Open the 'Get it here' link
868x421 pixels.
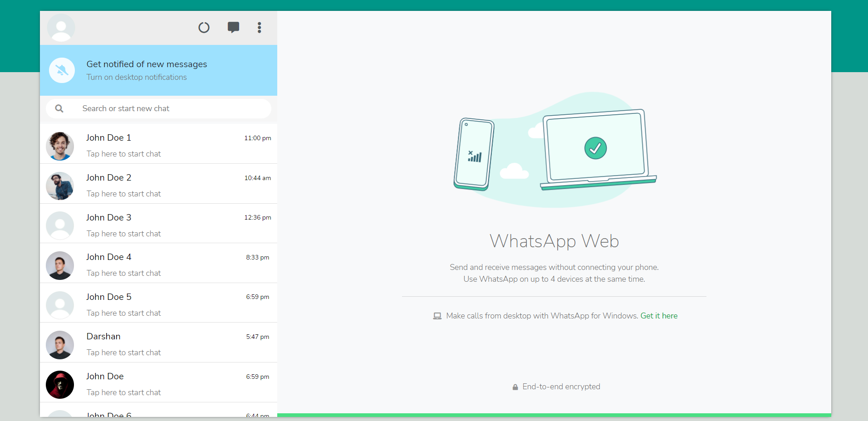click(659, 316)
